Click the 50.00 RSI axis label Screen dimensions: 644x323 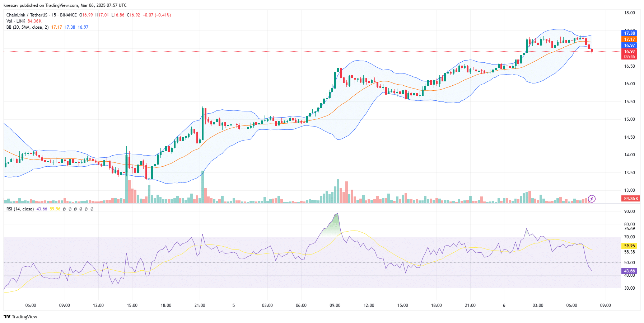click(x=629, y=263)
